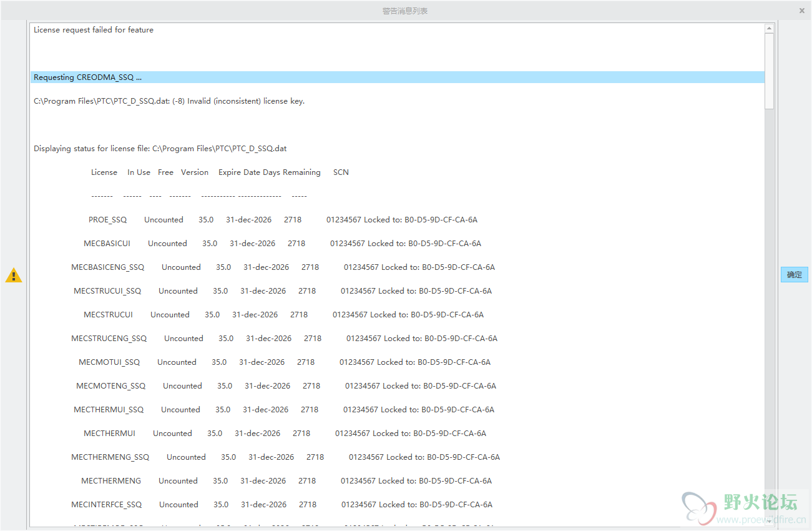This screenshot has height=531, width=812.
Task: Close the 警告消息列表 dialog
Action: pyautogui.click(x=801, y=11)
